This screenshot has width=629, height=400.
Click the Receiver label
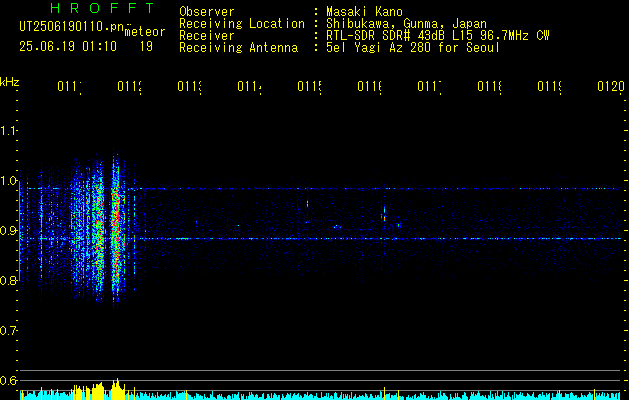[207, 36]
